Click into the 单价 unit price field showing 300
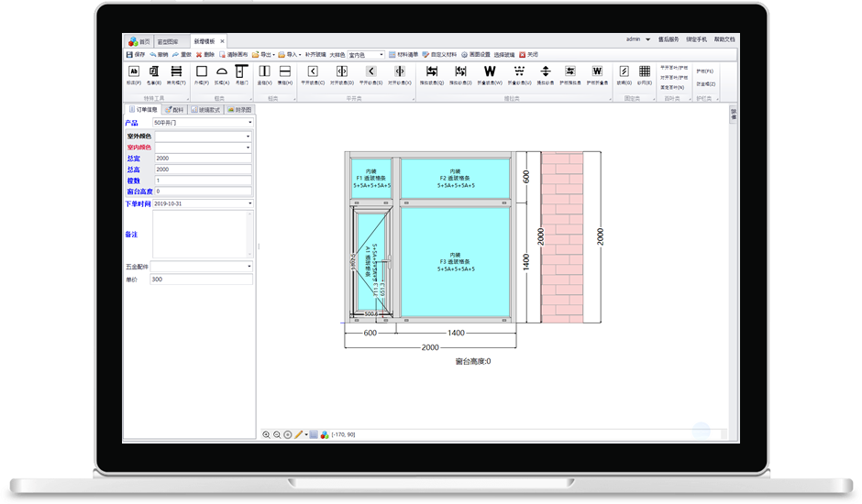 (202, 279)
